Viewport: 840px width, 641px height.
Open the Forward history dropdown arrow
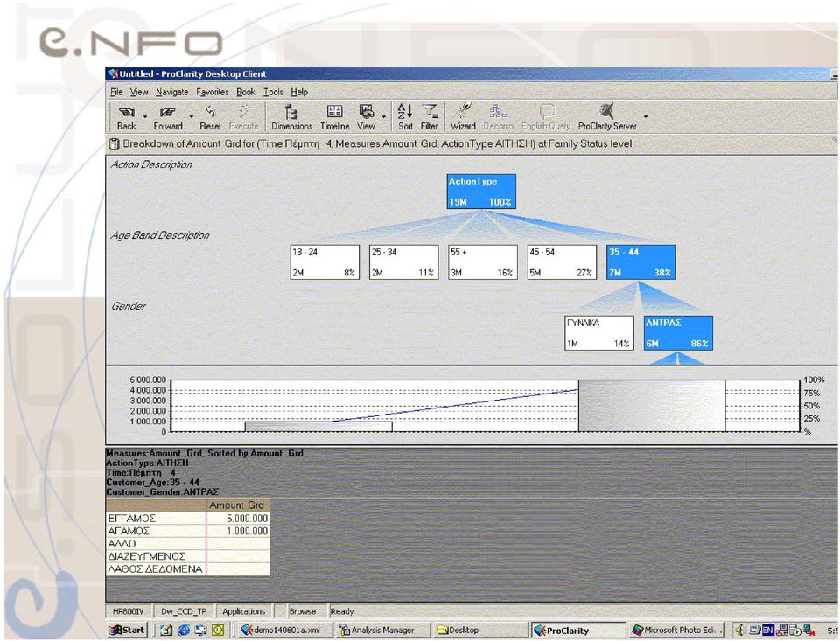point(192,116)
